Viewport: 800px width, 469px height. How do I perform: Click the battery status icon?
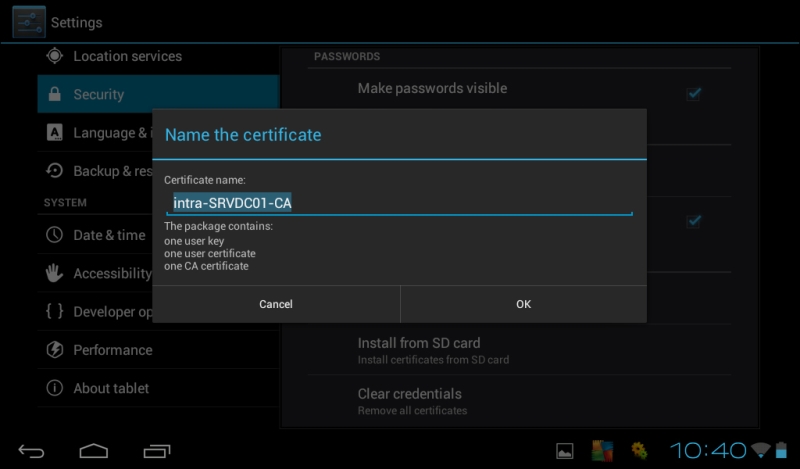coord(781,450)
